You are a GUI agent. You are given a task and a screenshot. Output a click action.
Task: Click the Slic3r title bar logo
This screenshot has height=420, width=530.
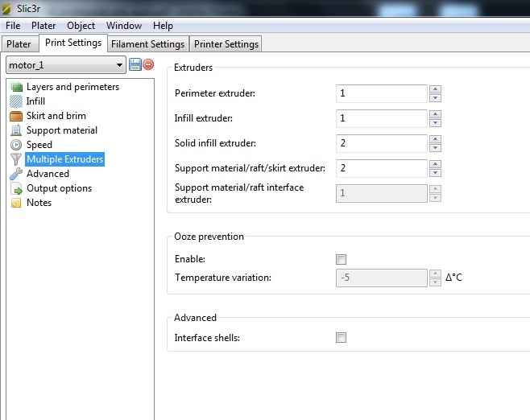[x=6, y=8]
